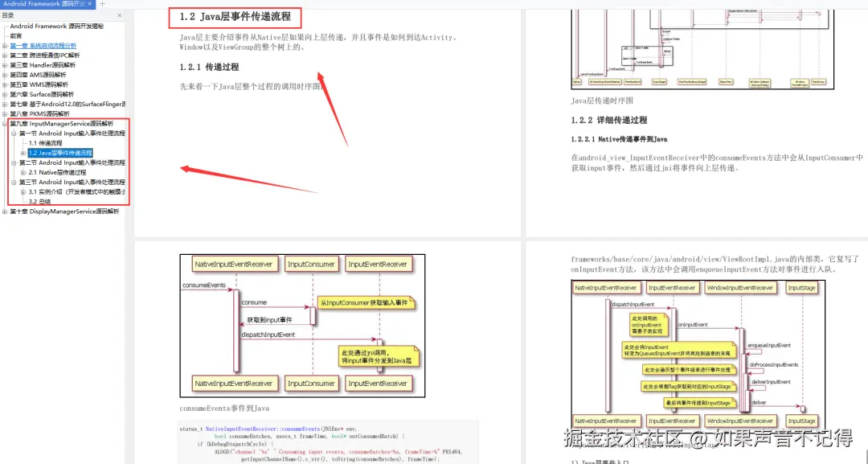Click the consumeEvents事件到Java caption

[224, 409]
